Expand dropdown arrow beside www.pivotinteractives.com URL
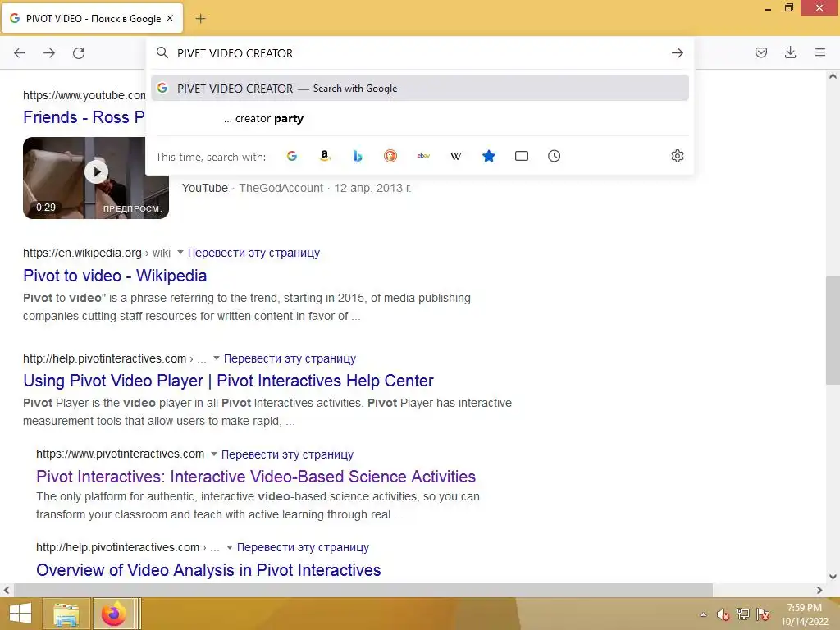Viewport: 840px width, 630px height. point(214,454)
